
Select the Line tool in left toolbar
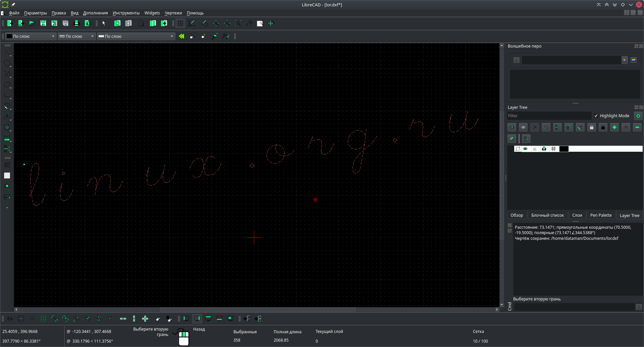click(x=7, y=53)
